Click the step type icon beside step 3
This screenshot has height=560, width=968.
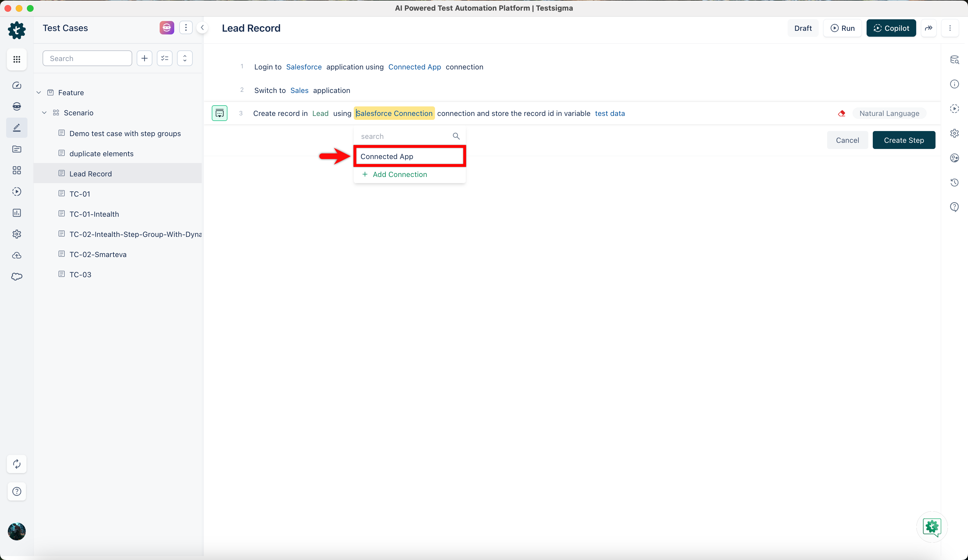(x=219, y=113)
